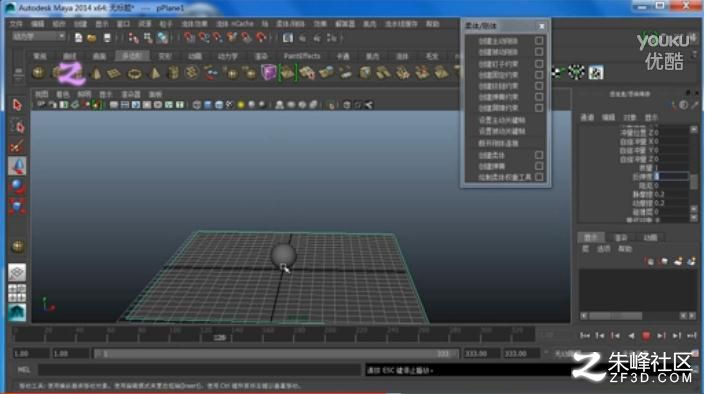This screenshot has height=394, width=705.
Task: Click the MEL command input field
Action: 200,370
